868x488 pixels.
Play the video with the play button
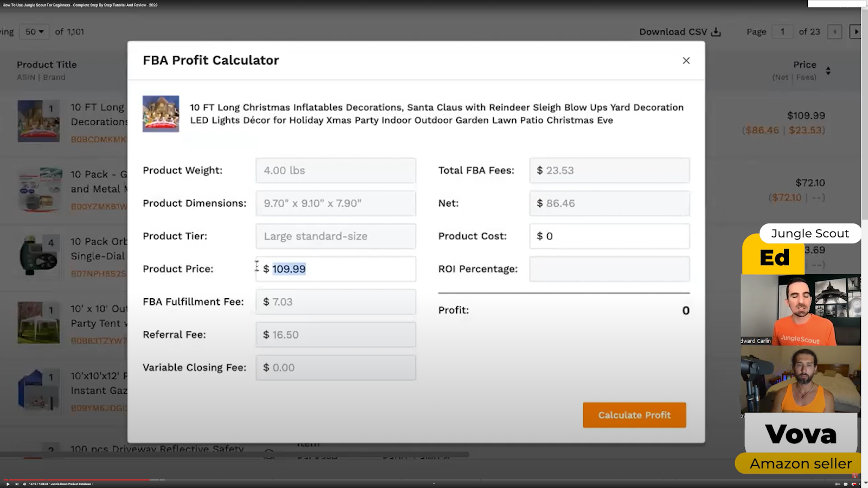click(8, 484)
